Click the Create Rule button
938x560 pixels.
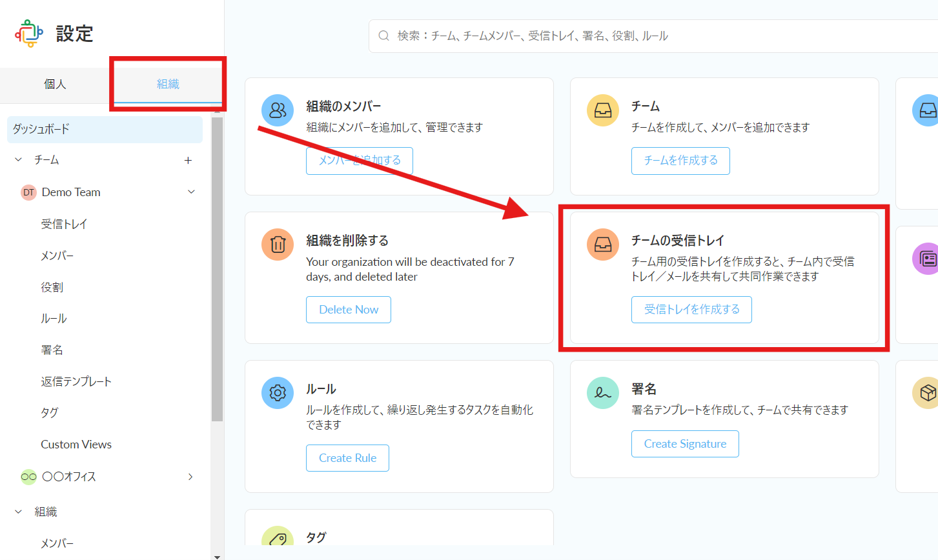click(347, 458)
